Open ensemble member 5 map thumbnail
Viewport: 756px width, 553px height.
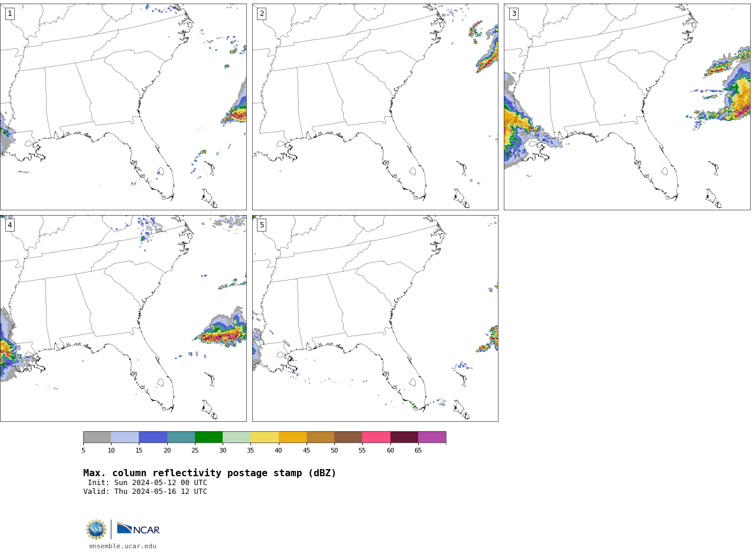click(375, 318)
